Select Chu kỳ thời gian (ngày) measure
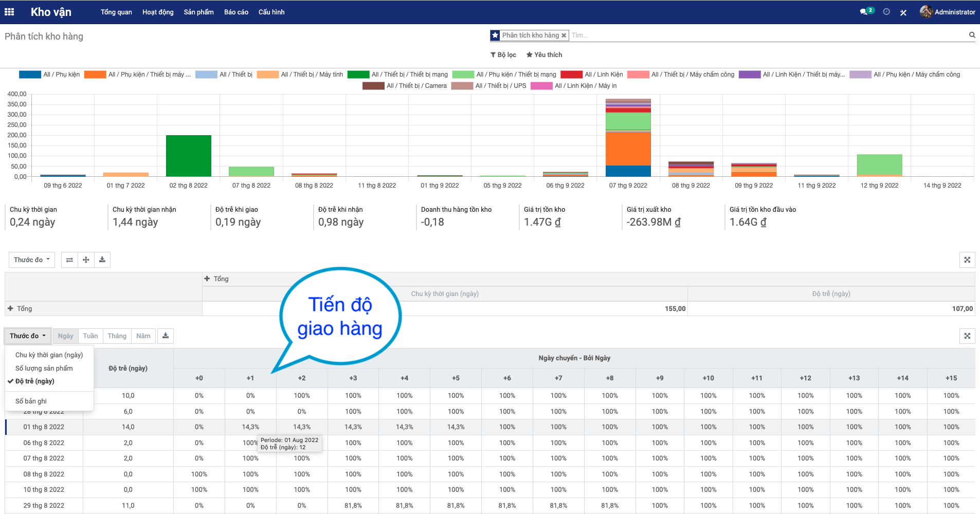980x514 pixels. click(49, 355)
